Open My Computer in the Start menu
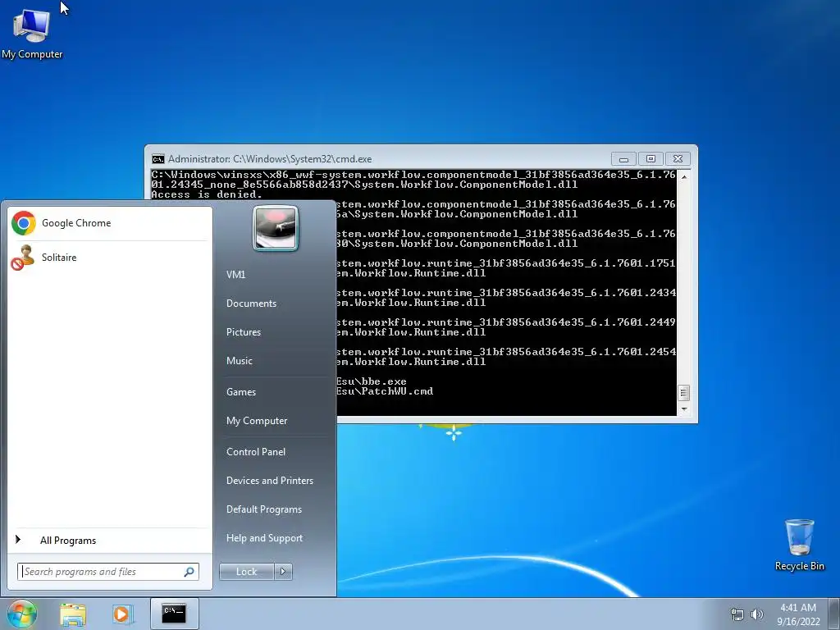The height and width of the screenshot is (630, 840). point(257,421)
